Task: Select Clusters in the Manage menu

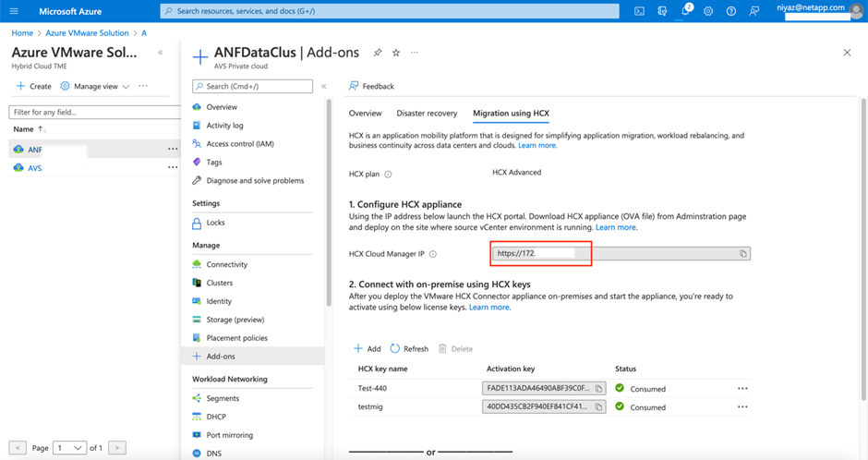Action: click(220, 283)
